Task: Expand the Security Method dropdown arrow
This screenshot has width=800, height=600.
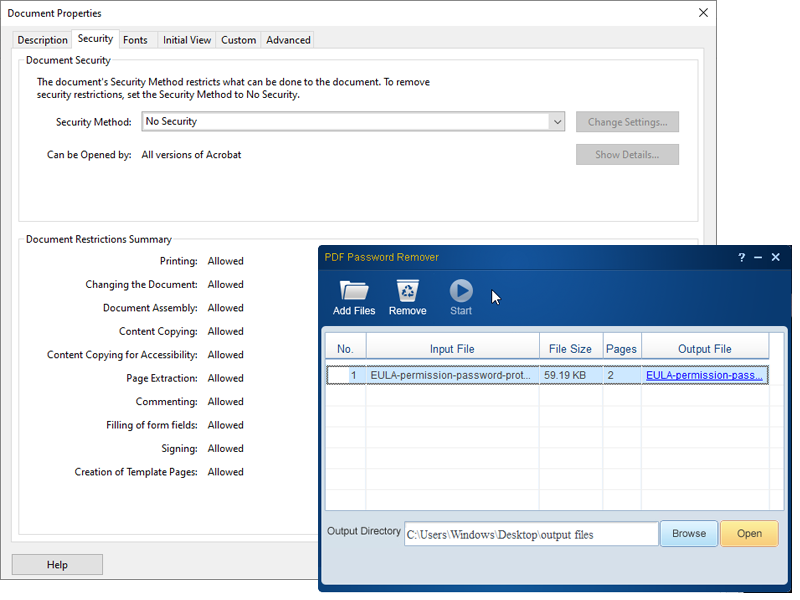Action: (x=557, y=122)
